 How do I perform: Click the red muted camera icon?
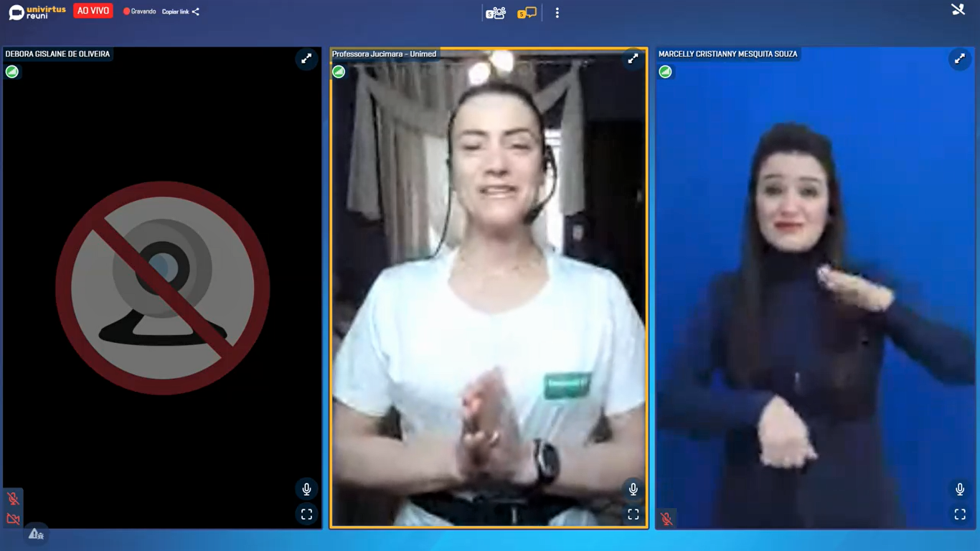click(x=13, y=519)
